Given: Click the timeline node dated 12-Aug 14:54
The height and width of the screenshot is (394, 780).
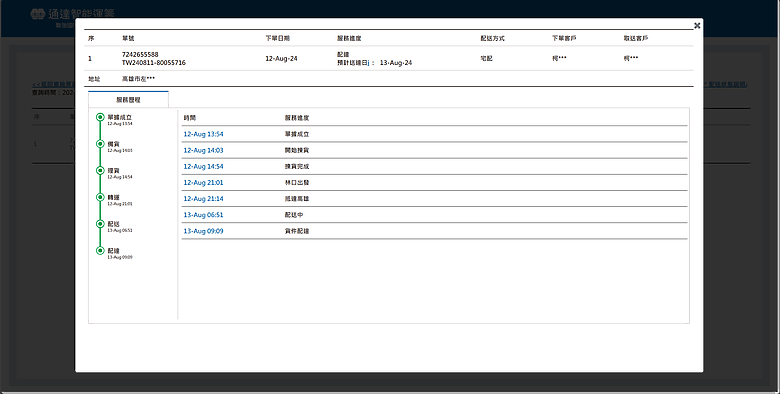Looking at the screenshot, I should tap(100, 171).
